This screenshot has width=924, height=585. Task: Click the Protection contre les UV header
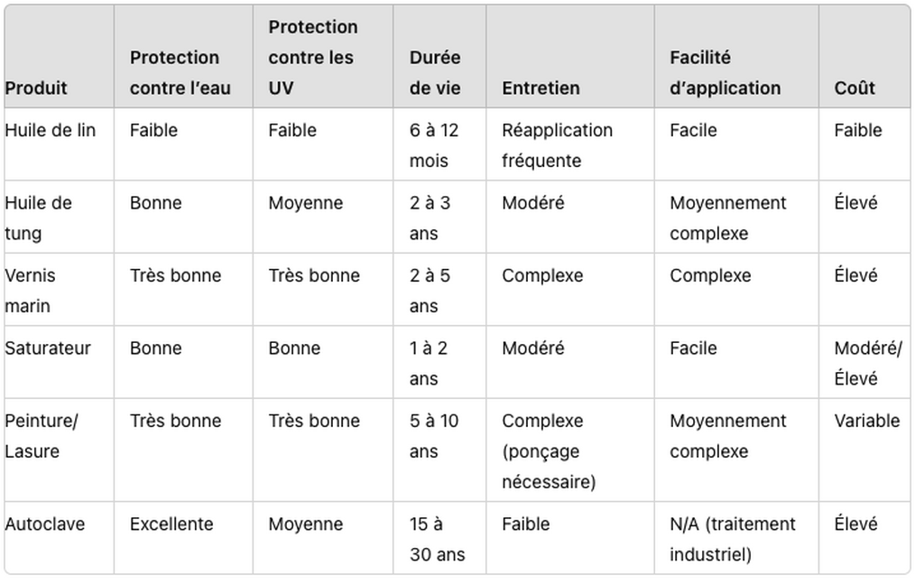[313, 57]
